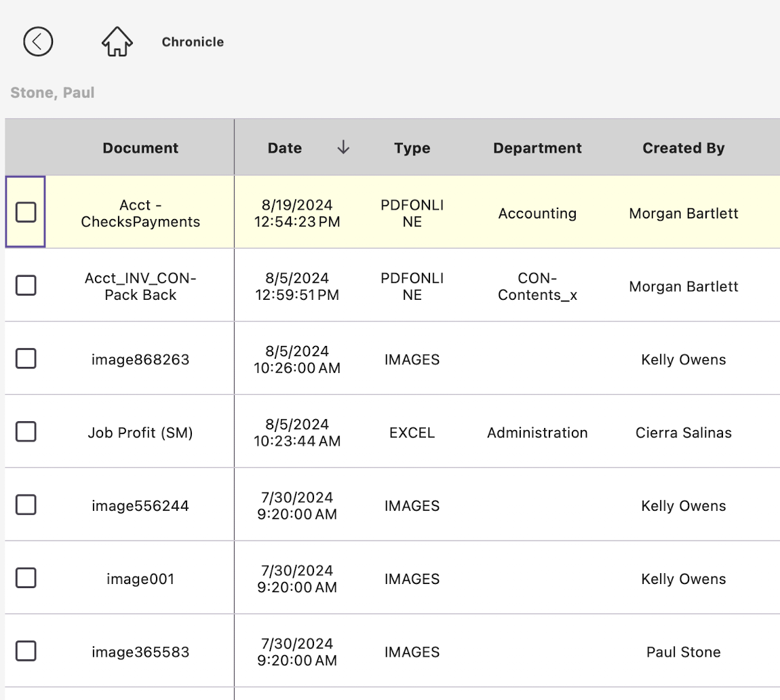
Task: Sort by the Type column header
Action: pos(412,148)
